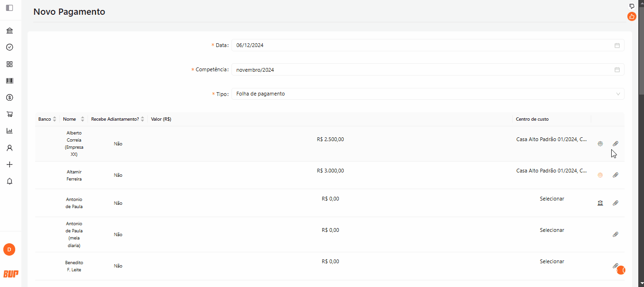Click Selecionar for Benedito F. Leite

pyautogui.click(x=552, y=261)
